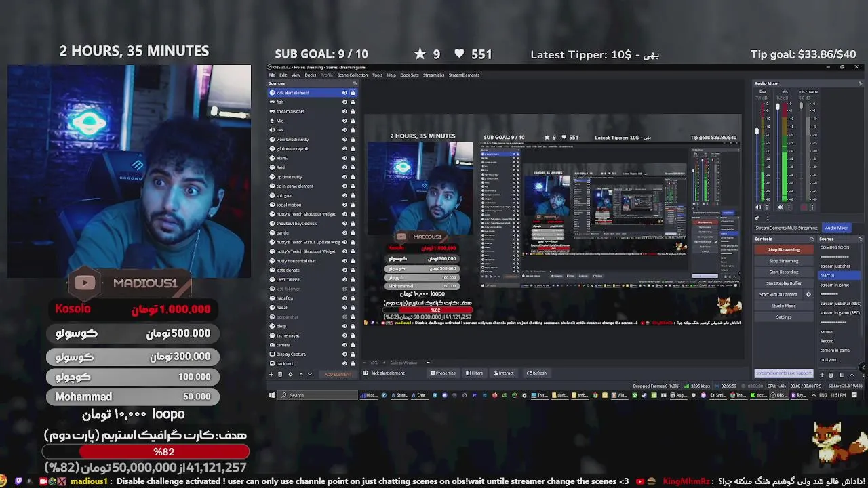Delete the selected scene with the trash icon
The width and height of the screenshot is (868, 488).
click(831, 375)
